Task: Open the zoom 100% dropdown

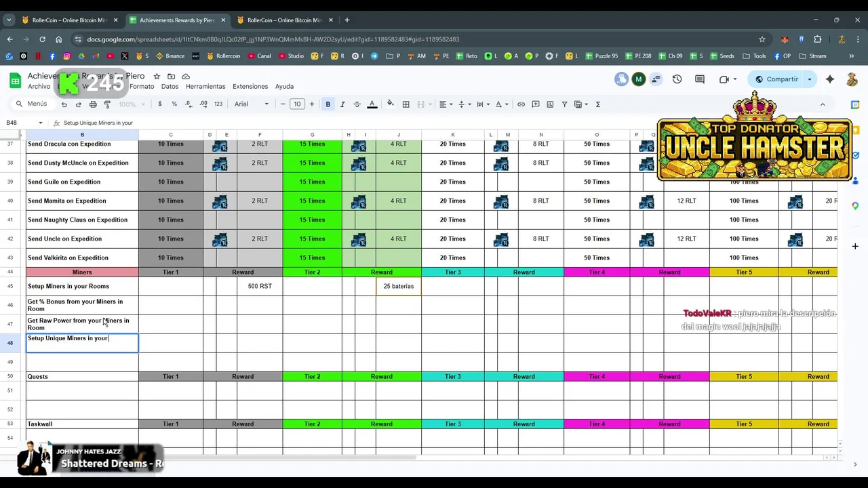Action: tap(132, 104)
